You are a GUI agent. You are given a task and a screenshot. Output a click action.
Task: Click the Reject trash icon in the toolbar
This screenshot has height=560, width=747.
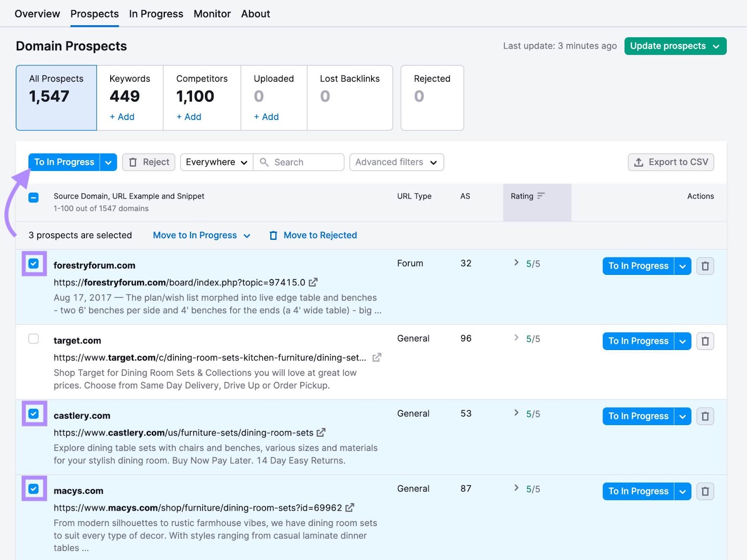tap(134, 162)
